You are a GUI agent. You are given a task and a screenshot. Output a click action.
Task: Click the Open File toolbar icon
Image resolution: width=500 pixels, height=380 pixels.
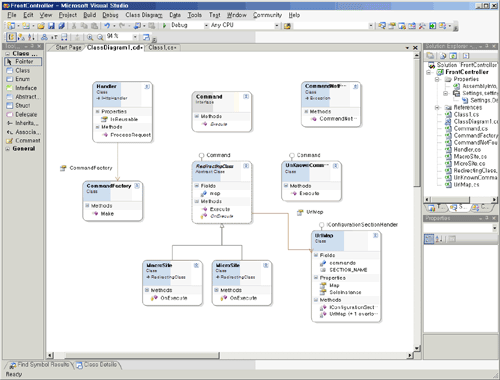click(41, 26)
